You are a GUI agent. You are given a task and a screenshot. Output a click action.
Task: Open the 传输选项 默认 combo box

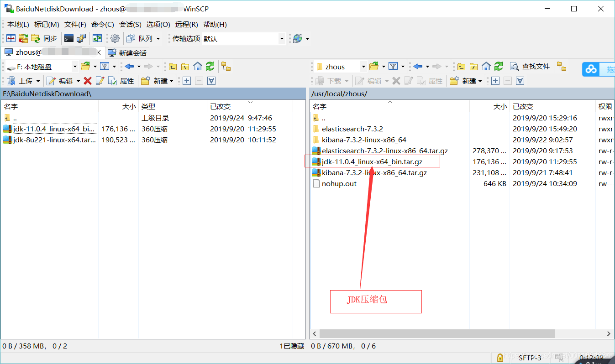(x=243, y=39)
